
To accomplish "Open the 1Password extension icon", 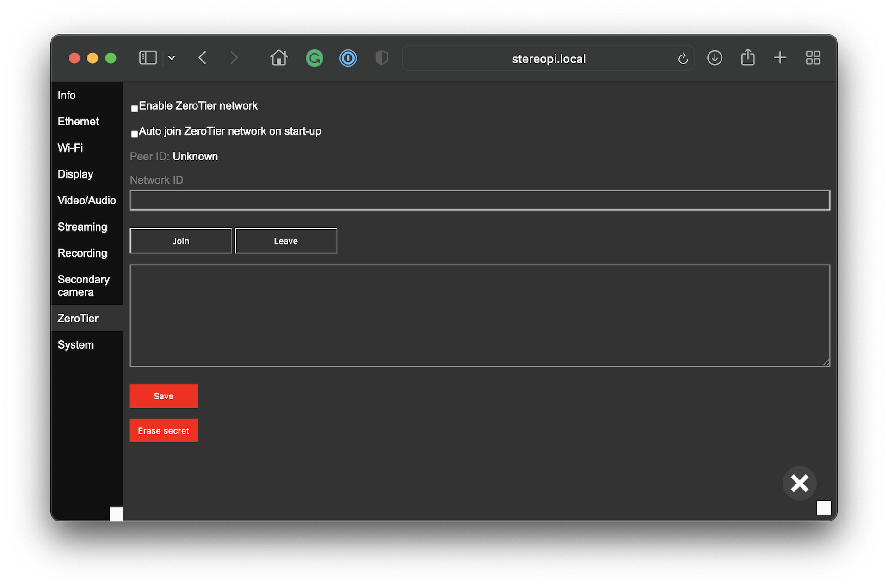I will click(348, 58).
